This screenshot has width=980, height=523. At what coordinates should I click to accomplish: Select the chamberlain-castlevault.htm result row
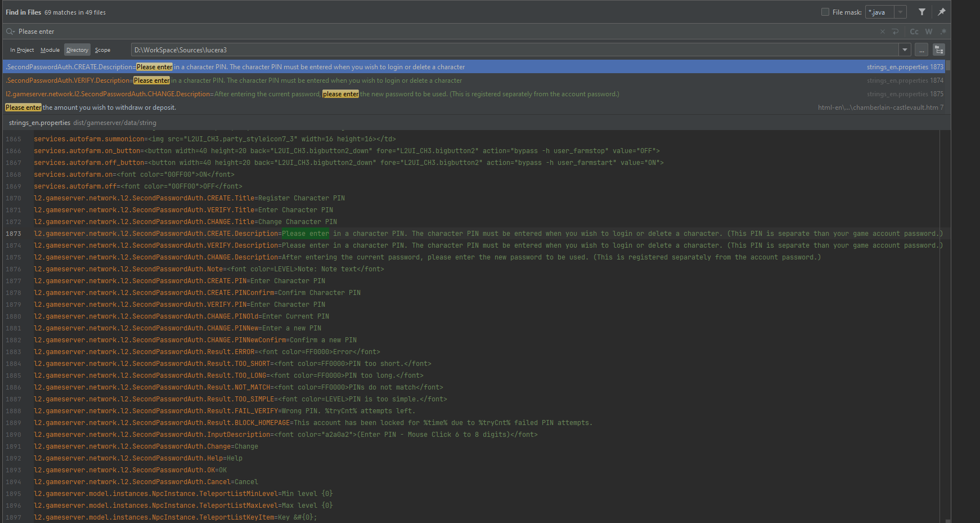tap(474, 108)
